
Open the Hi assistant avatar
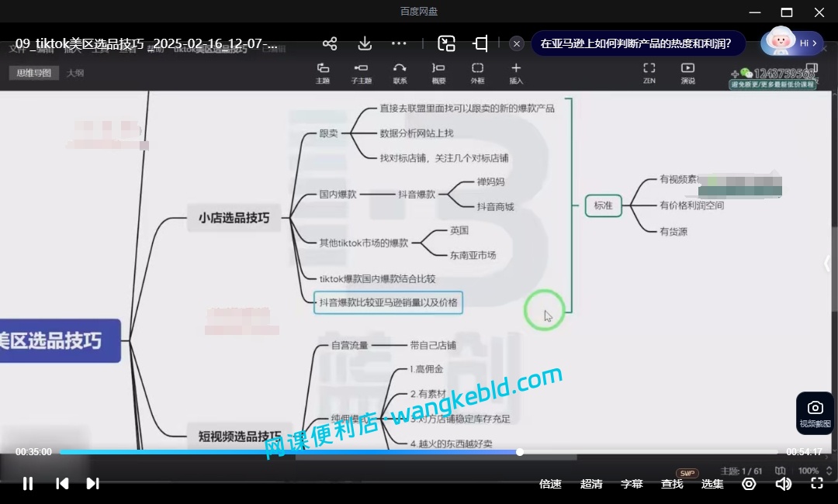(792, 43)
